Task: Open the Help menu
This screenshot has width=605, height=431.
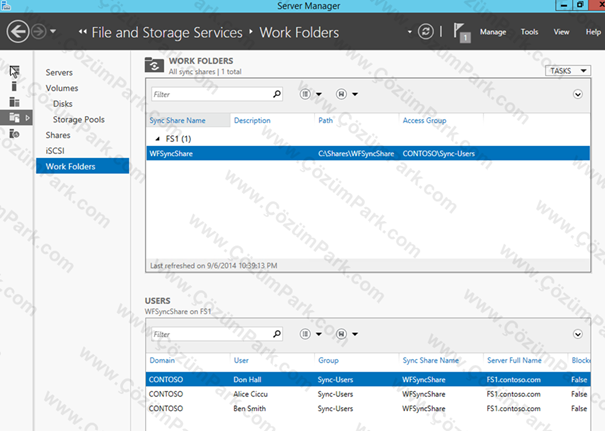Action: tap(593, 32)
